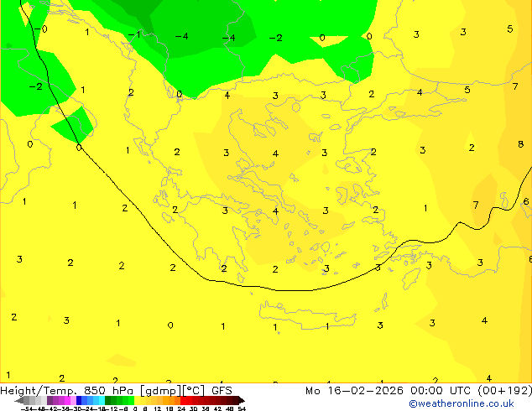Click the dark blue swatch in the colour legend
532x411 pixels.
click(79, 400)
